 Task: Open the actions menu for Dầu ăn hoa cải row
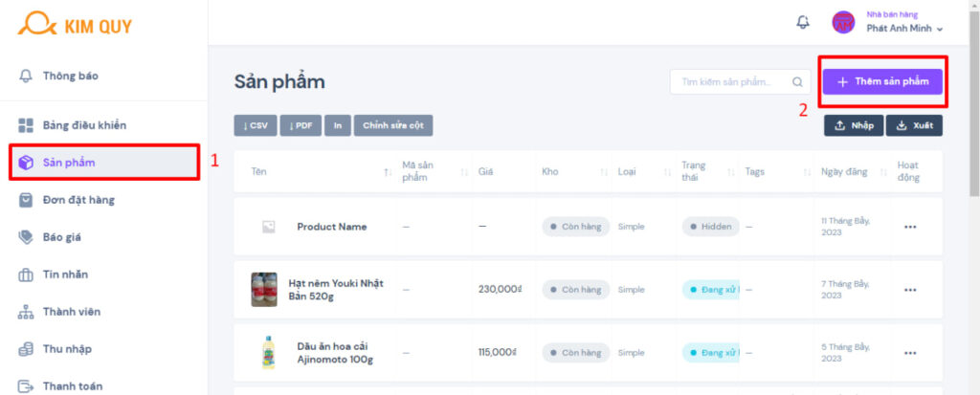click(x=910, y=353)
